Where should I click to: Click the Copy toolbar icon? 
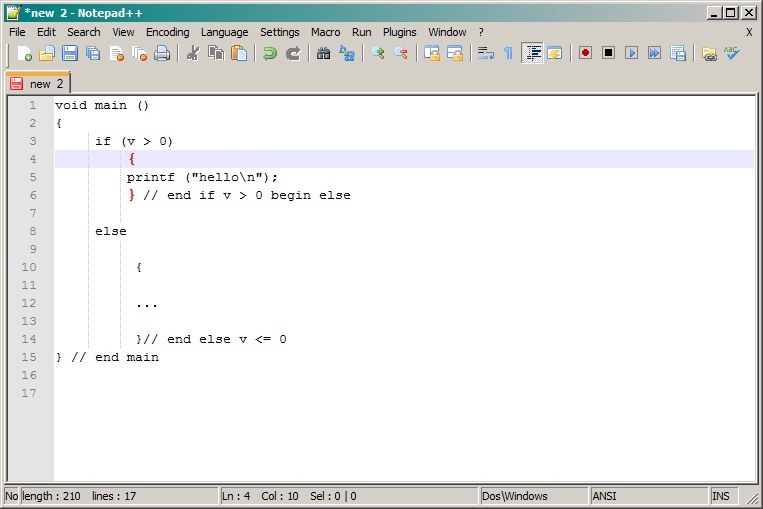[216, 53]
